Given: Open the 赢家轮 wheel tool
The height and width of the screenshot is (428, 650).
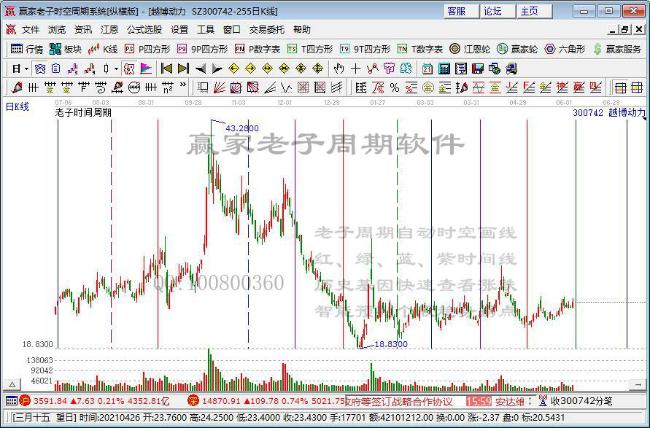Looking at the screenshot, I should pyautogui.click(x=517, y=49).
